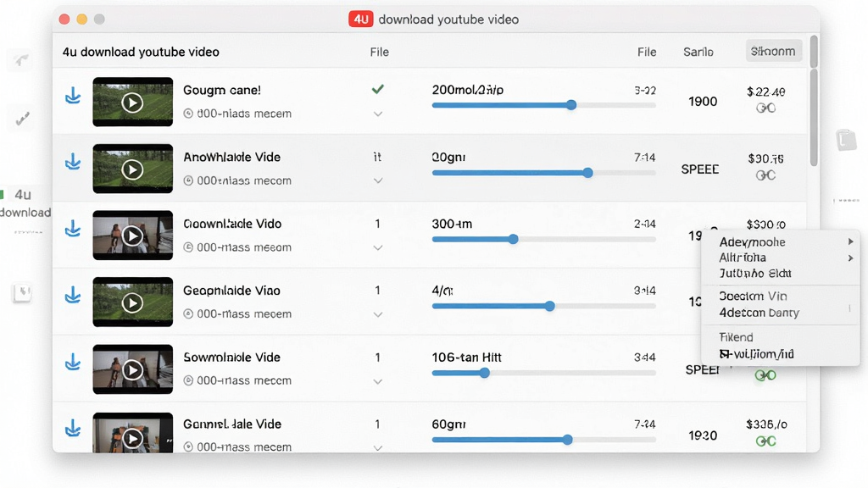The height and width of the screenshot is (488, 868).
Task: Expand chevron in AnoWhlaide Vide row
Action: pos(378,180)
